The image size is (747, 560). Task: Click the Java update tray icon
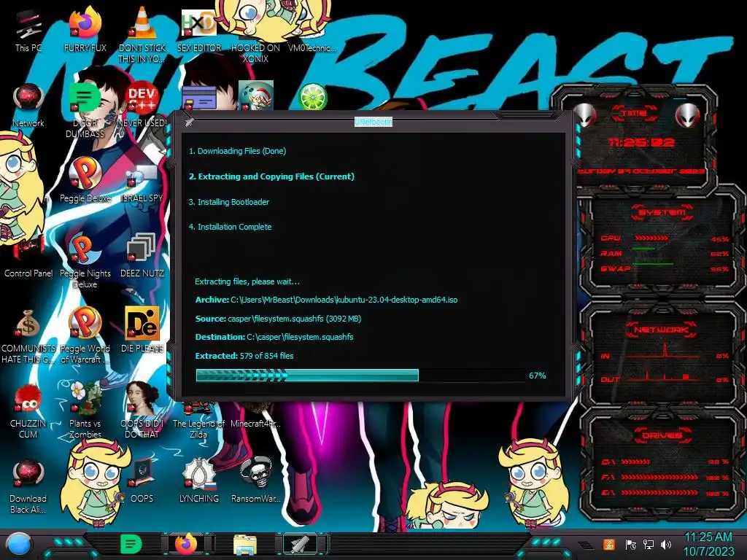click(609, 544)
